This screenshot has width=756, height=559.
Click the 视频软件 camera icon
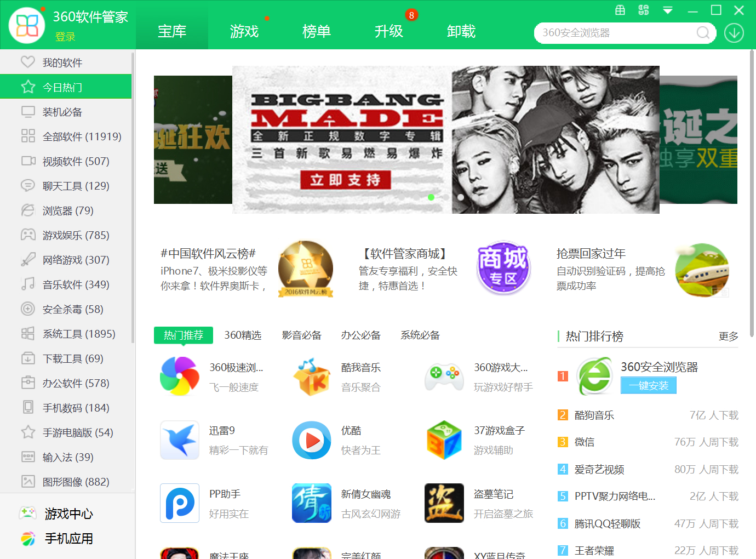[28, 161]
